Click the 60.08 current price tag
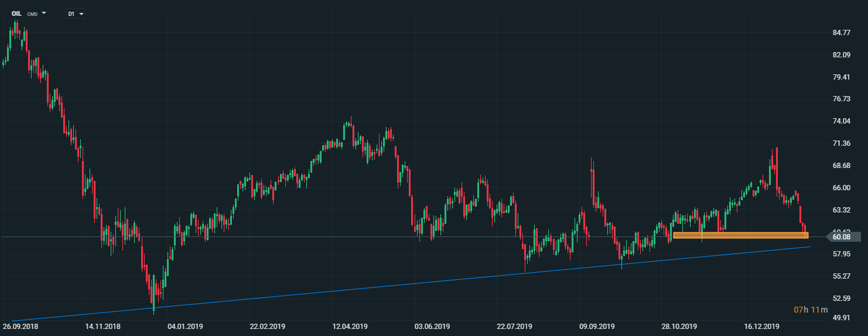 [x=842, y=237]
